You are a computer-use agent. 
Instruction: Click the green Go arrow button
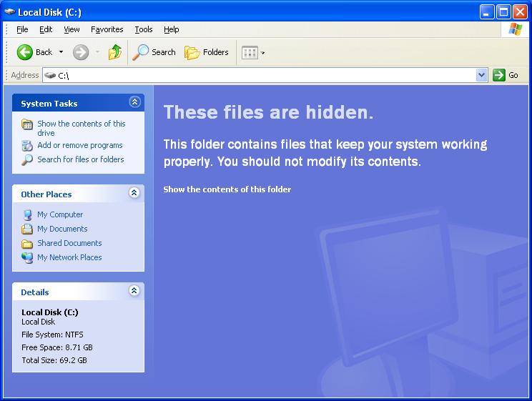tap(499, 75)
